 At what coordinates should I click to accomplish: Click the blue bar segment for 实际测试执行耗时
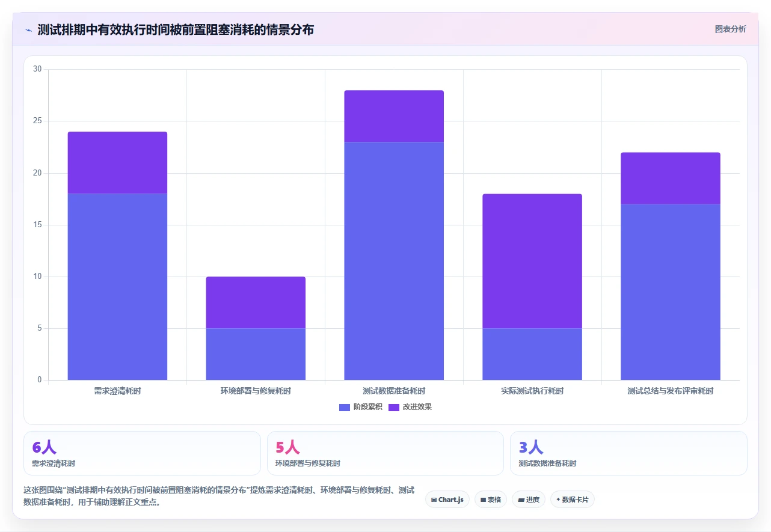coord(532,354)
